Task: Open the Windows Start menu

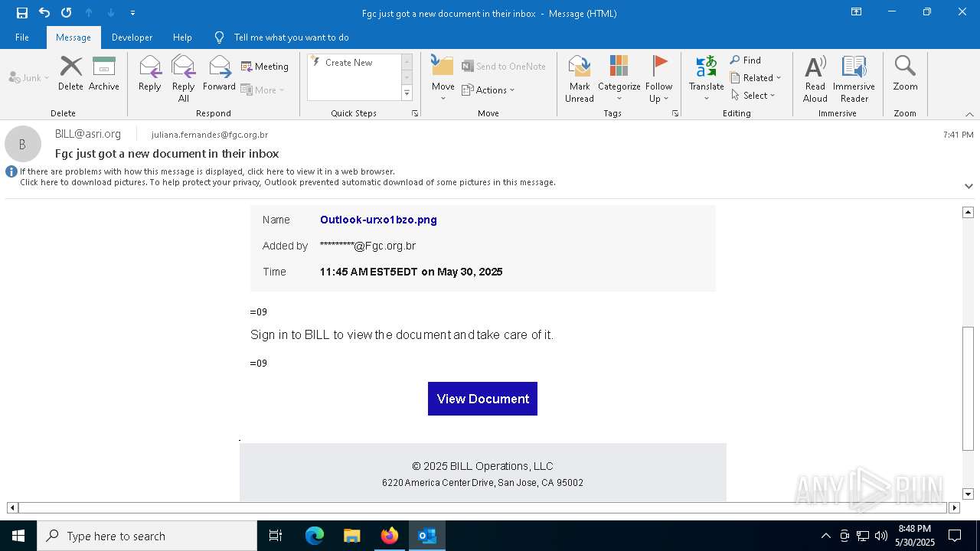Action: [x=18, y=536]
